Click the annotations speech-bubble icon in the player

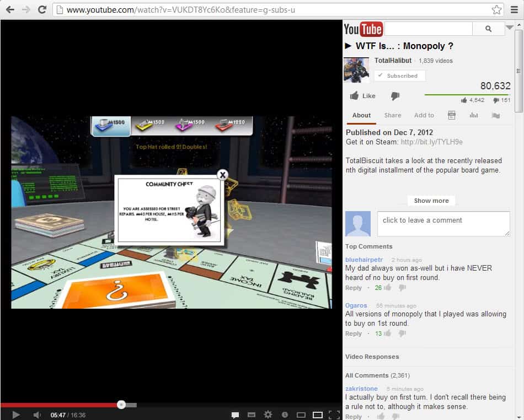236,415
